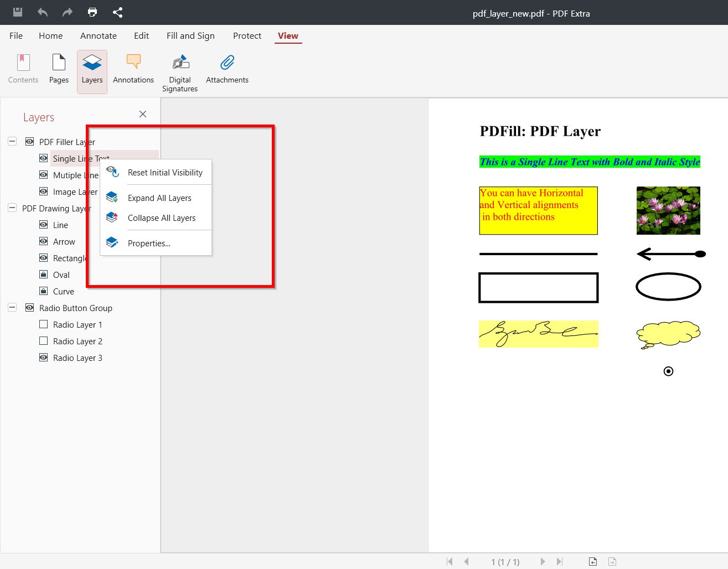Screen dimensions: 728x569
Task: Open the Fill and Sign tab
Action: 190,35
